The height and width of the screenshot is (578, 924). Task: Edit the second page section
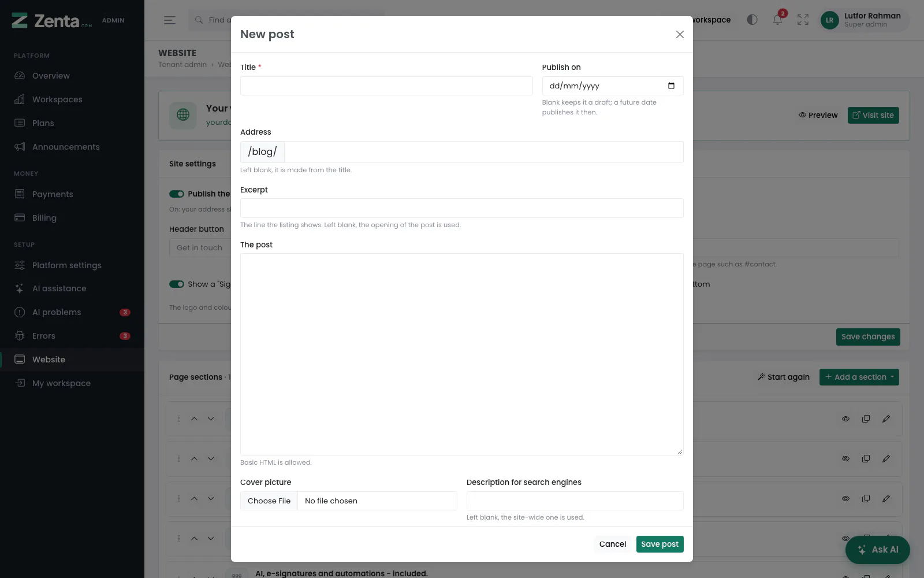(886, 458)
